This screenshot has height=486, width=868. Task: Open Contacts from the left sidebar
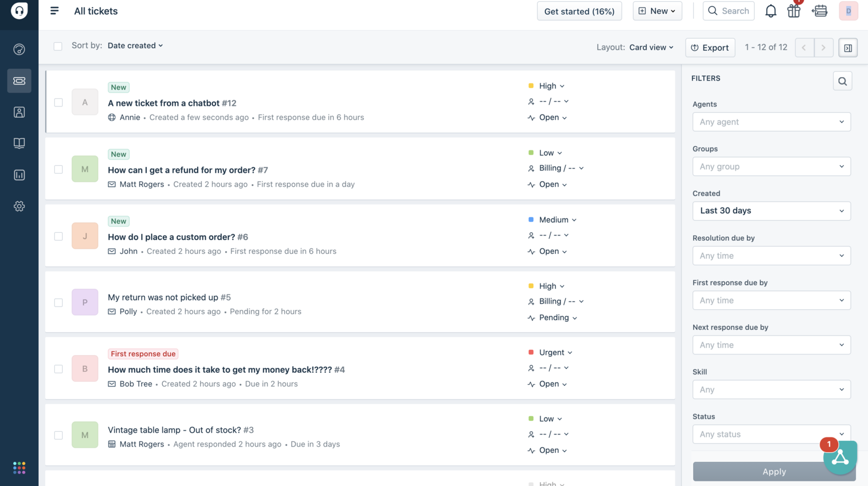pos(19,112)
